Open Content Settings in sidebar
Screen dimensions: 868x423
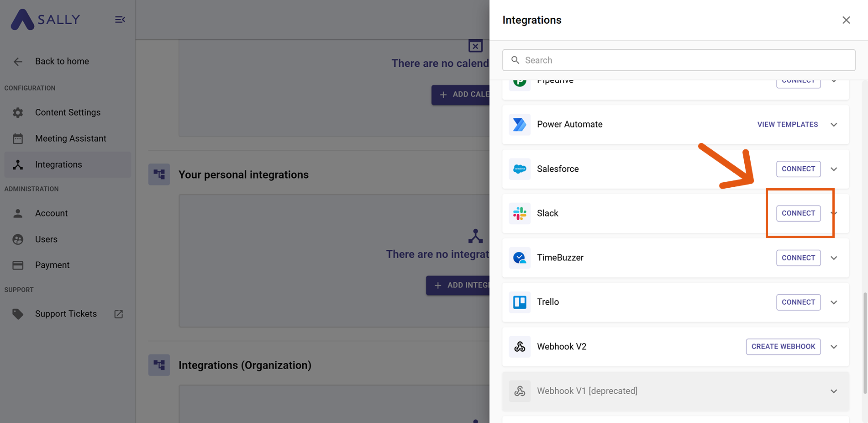(68, 112)
